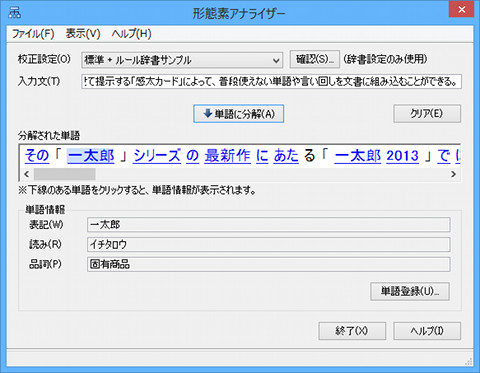Image resolution: width=480 pixels, height=373 pixels.
Task: Open the ヘルプ(H) menu
Action: point(131,34)
